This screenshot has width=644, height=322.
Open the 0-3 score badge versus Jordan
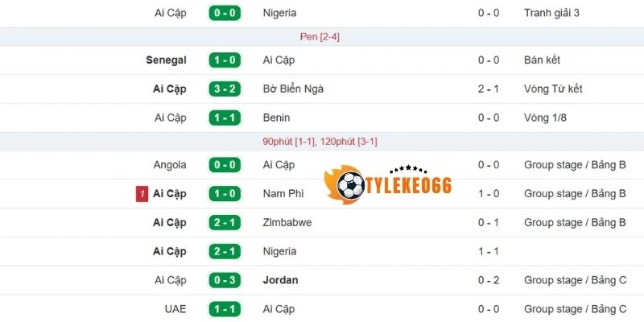click(x=225, y=280)
